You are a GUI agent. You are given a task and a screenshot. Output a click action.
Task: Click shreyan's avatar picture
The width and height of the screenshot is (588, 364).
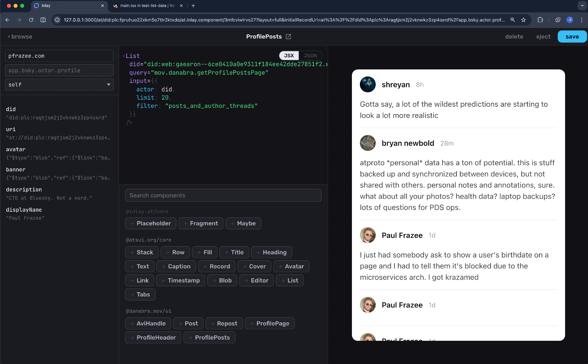[367, 84]
